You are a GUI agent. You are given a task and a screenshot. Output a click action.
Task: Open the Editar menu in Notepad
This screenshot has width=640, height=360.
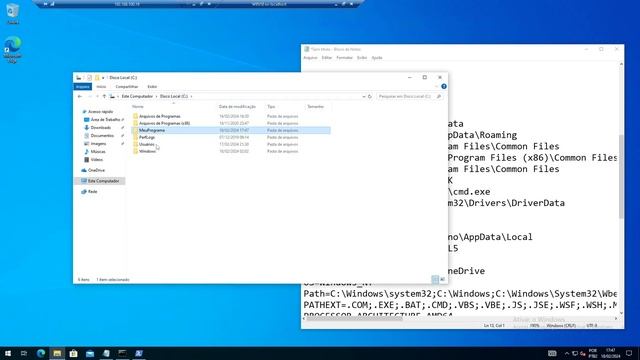[327, 58]
